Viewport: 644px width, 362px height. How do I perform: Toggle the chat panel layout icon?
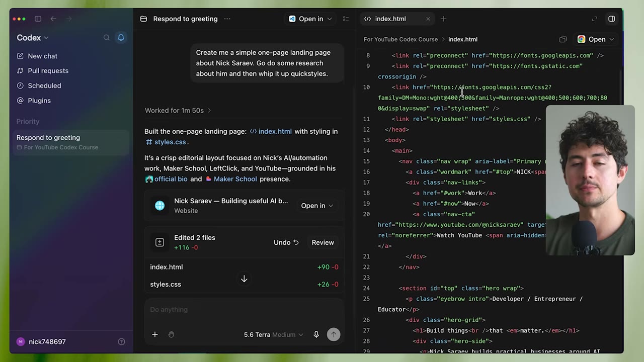tap(346, 19)
